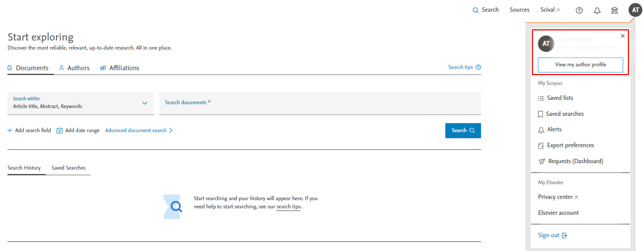Click the help question mark icon
Viewport: 644px width, 251px height.
pos(579,10)
